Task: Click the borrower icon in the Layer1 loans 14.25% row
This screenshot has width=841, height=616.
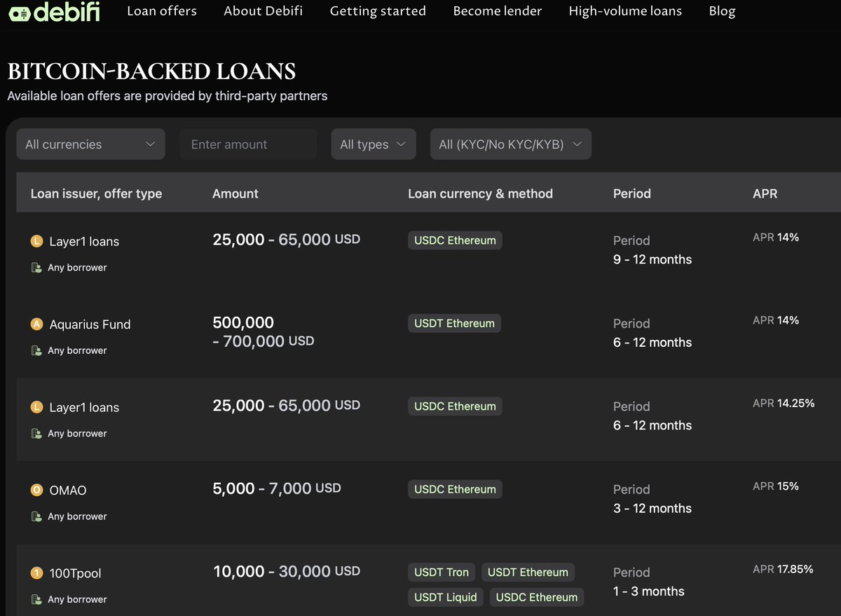Action: tap(36, 434)
